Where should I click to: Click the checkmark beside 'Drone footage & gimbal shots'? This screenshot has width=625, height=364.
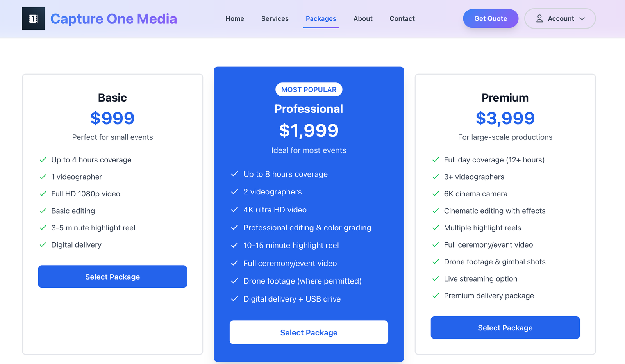[x=436, y=262]
